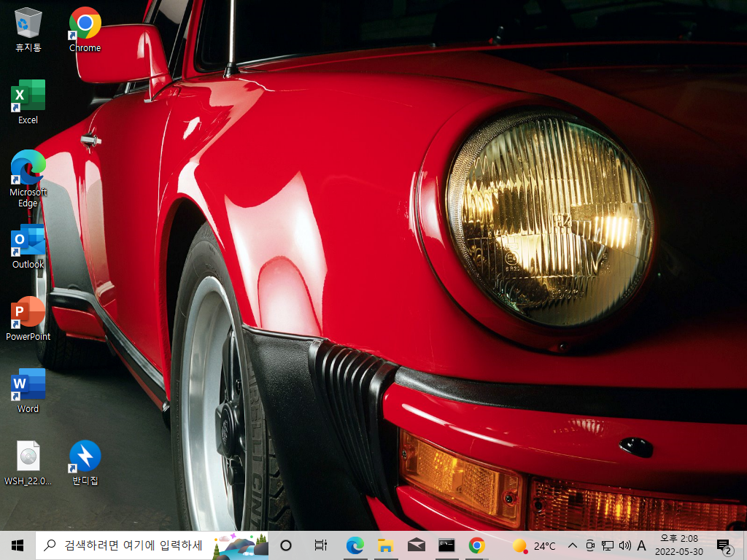
Task: Open Cortana circle button on taskbar
Action: tap(286, 545)
